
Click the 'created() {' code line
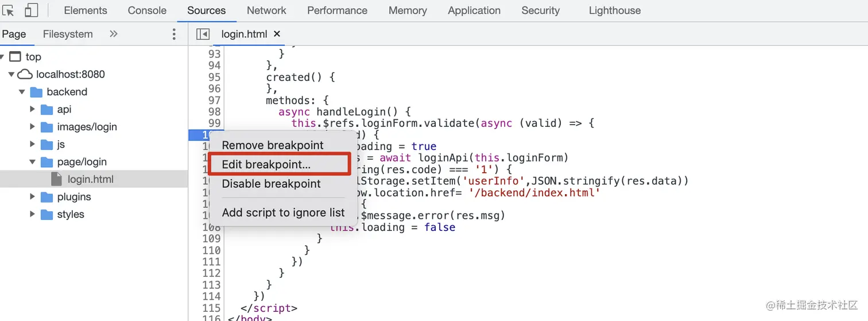pos(300,77)
